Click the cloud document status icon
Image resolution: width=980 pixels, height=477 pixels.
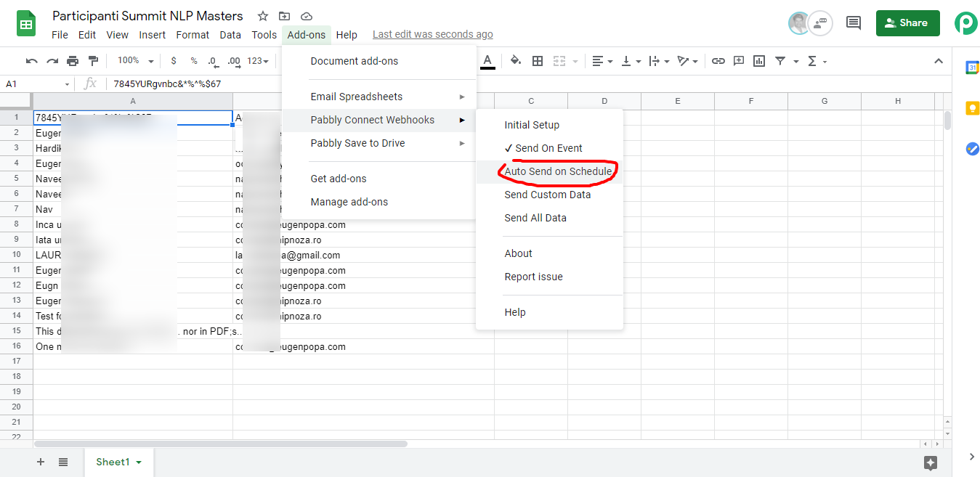point(306,16)
